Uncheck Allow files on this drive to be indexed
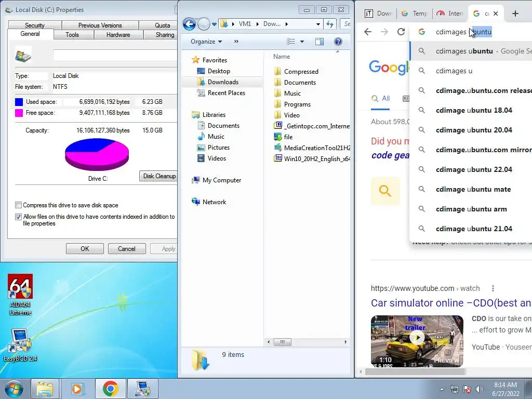 coord(18,217)
